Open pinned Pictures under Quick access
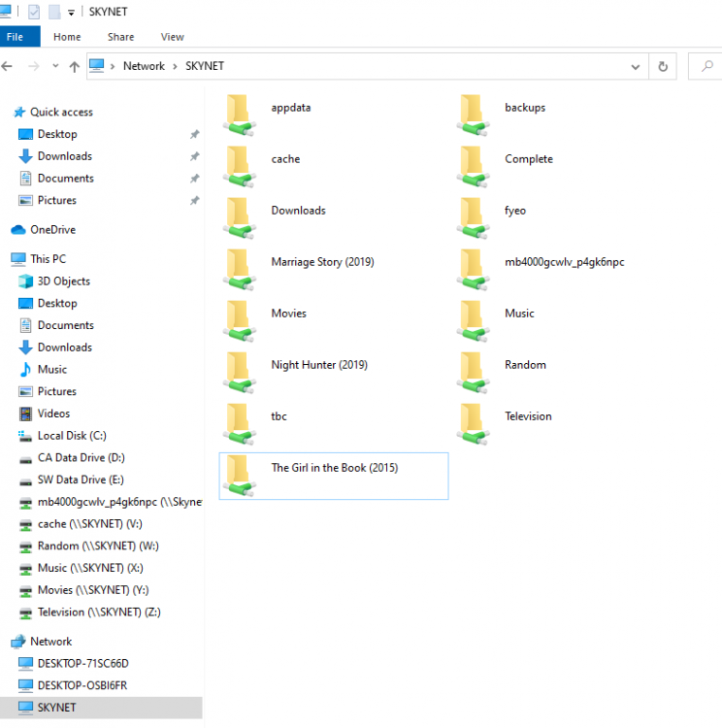722x728 pixels. 56,201
